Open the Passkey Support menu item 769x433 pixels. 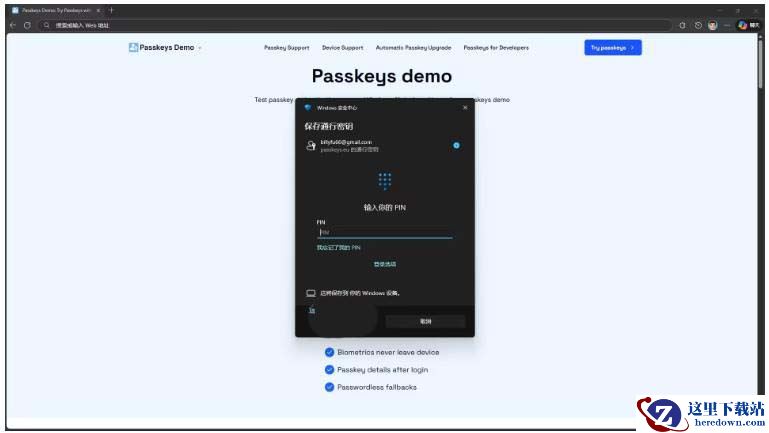(286, 48)
